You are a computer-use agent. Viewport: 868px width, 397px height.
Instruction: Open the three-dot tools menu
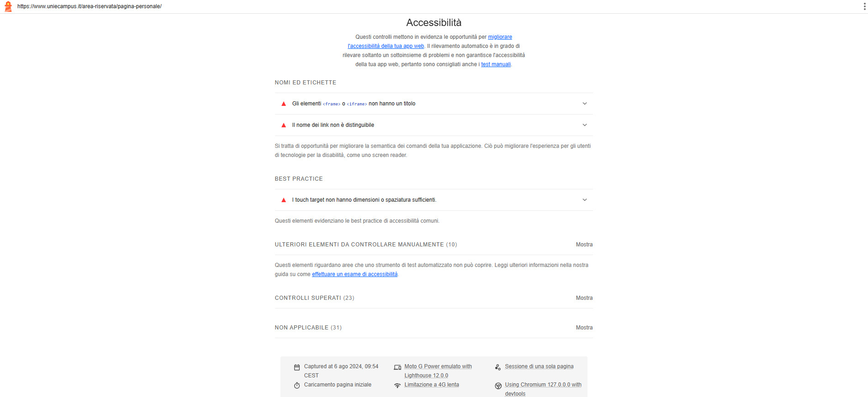(x=864, y=6)
